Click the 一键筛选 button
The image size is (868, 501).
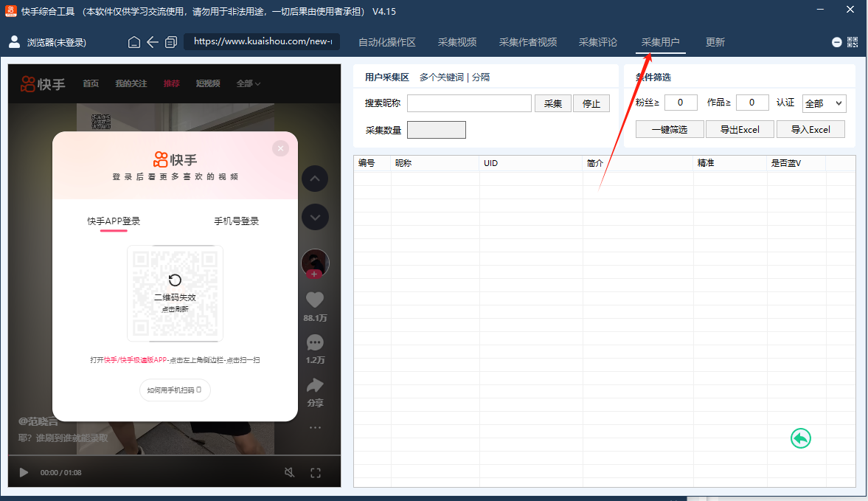pos(670,130)
